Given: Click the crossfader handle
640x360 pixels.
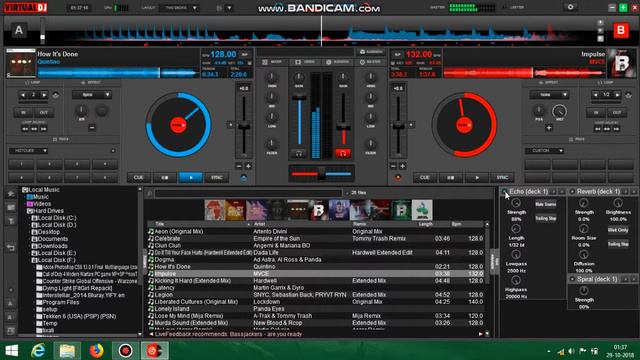Looking at the screenshot, I should (322, 173).
